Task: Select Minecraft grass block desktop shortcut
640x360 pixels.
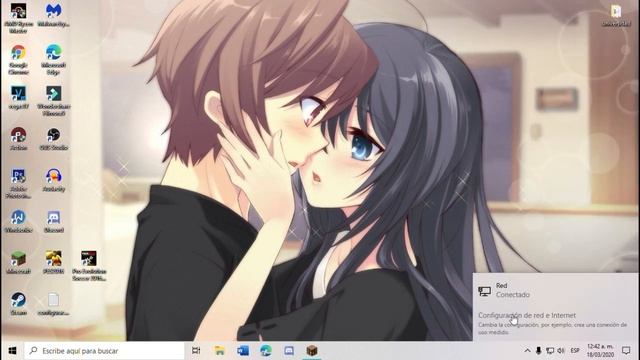Action: (x=18, y=262)
